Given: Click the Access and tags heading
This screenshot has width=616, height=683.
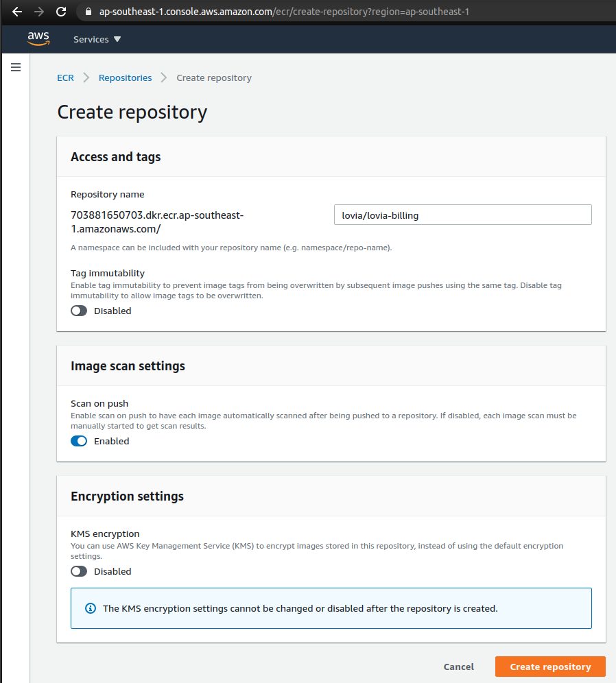Looking at the screenshot, I should (x=115, y=157).
